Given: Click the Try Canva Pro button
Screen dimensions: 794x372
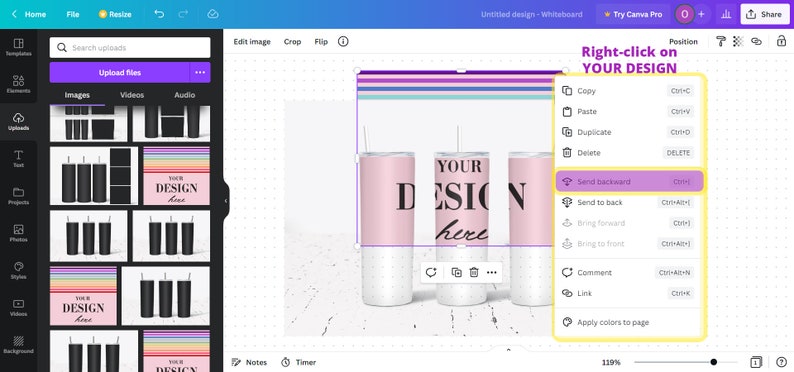Looking at the screenshot, I should click(633, 14).
